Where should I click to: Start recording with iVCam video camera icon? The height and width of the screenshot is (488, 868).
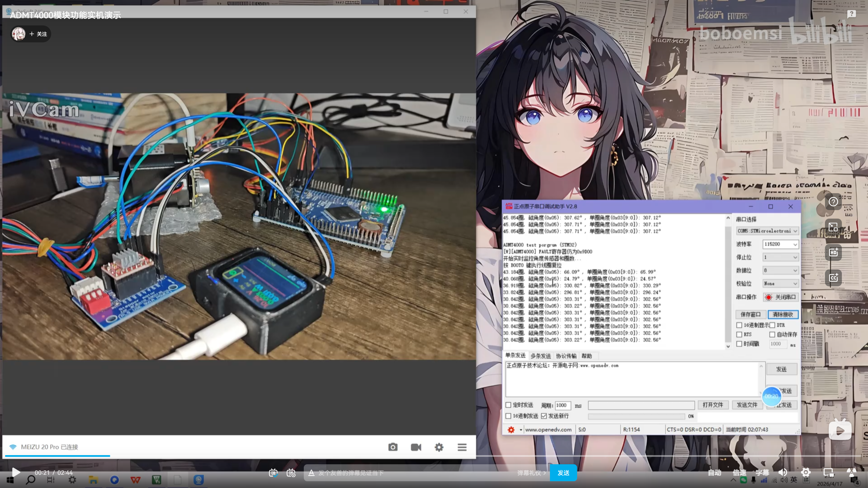click(416, 447)
